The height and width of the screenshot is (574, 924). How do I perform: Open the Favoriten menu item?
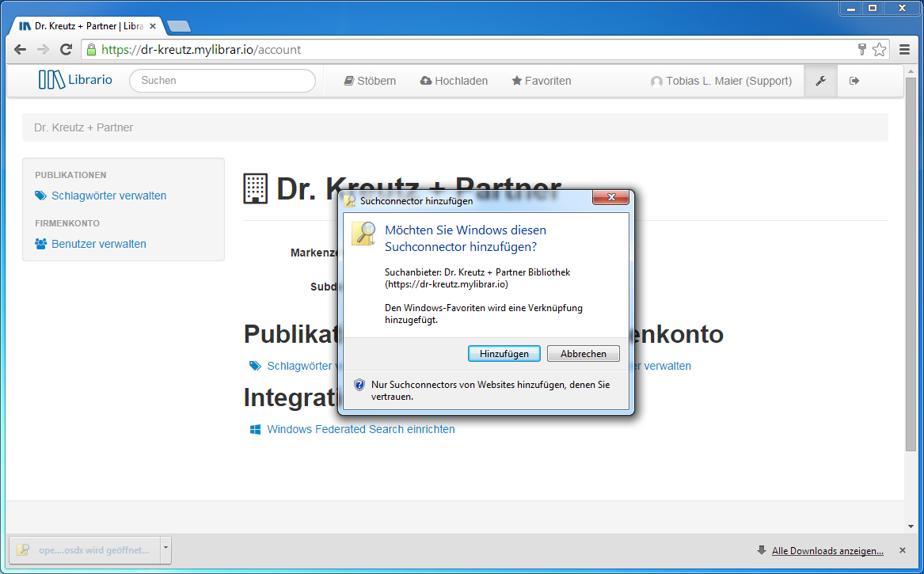pyautogui.click(x=541, y=81)
